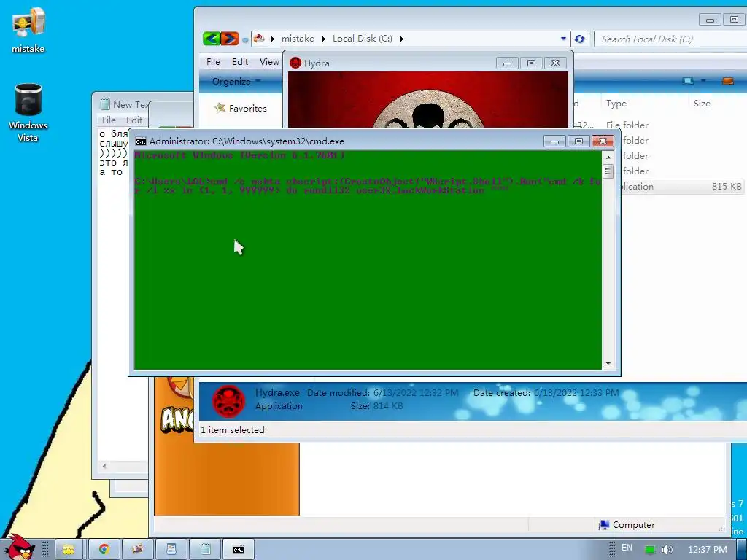Sort by the Size column header
Image resolution: width=747 pixels, height=560 pixels.
pos(702,104)
